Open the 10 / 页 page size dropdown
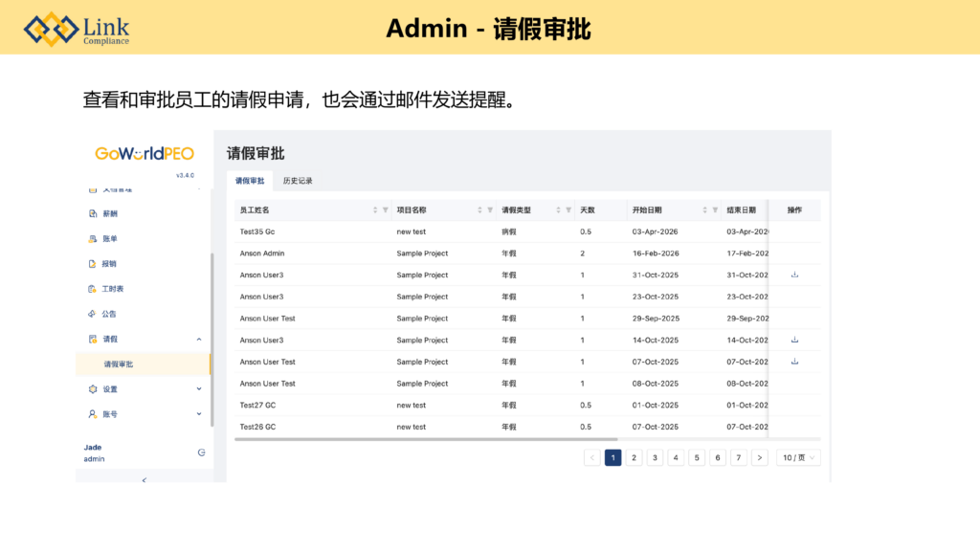The image size is (980, 551). [798, 458]
